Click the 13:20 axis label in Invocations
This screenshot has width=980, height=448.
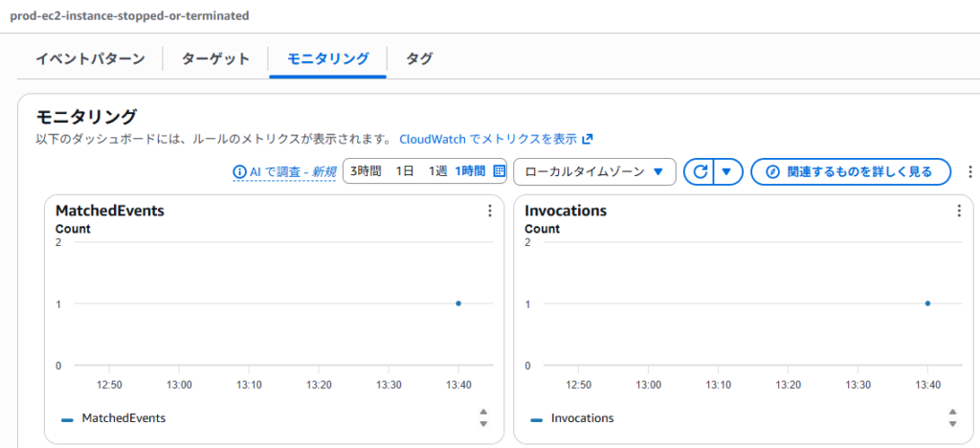point(789,386)
